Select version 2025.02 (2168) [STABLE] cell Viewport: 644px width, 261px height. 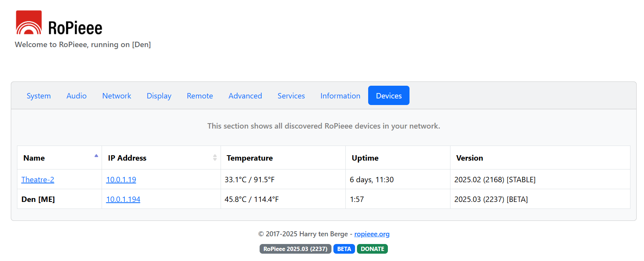(x=540, y=180)
